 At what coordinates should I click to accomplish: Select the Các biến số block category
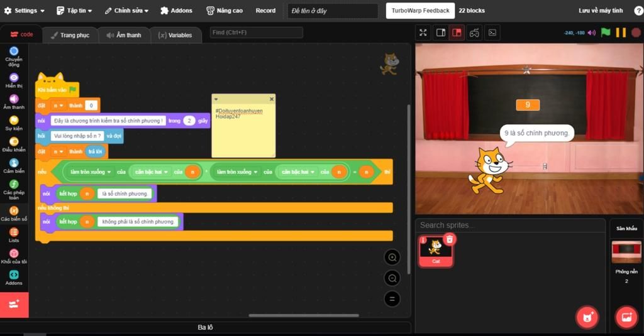[x=14, y=214]
